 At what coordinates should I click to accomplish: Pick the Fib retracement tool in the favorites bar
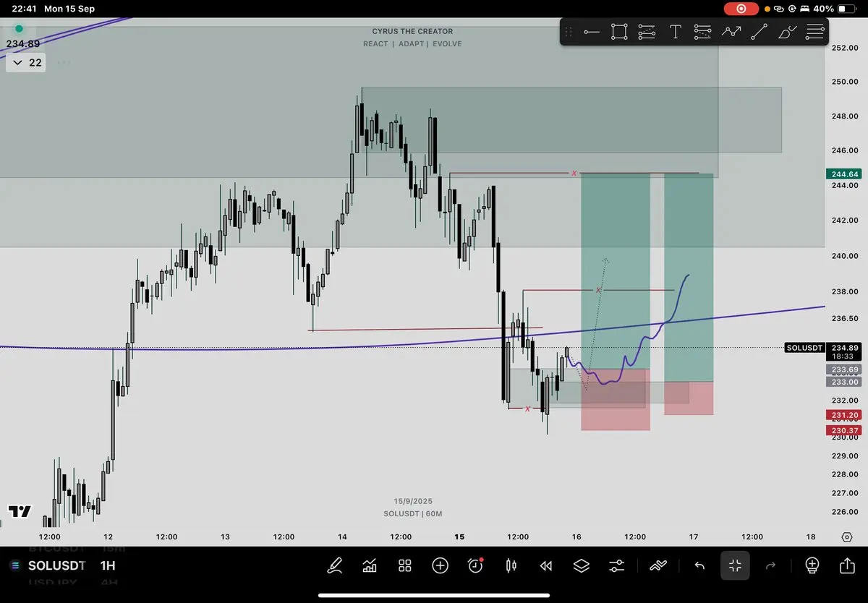coord(647,32)
